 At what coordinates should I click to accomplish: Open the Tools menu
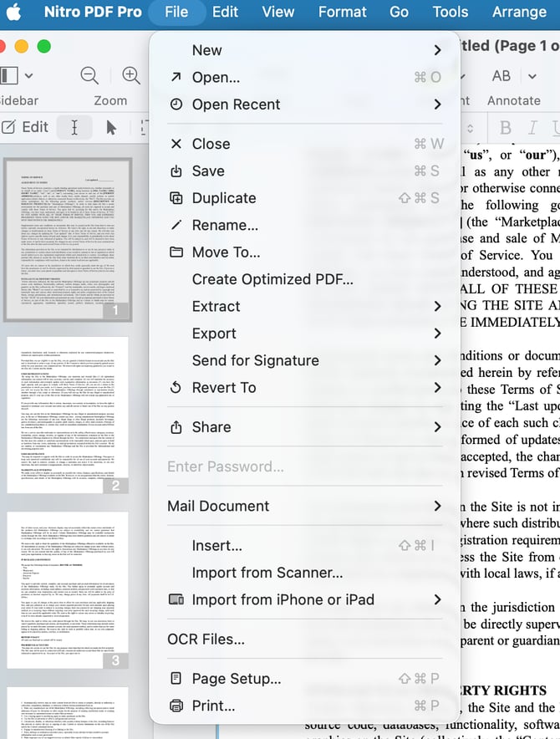coord(451,12)
